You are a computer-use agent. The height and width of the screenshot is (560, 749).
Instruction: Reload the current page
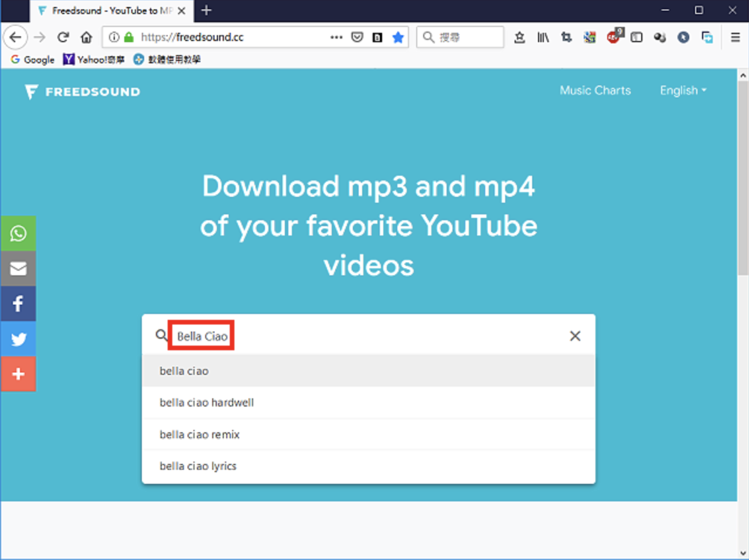coord(63,37)
